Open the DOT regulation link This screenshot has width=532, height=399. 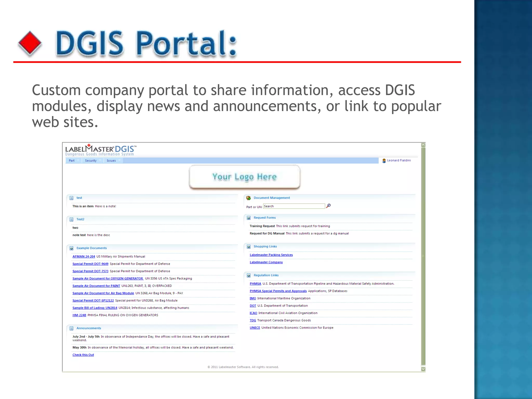253,306
